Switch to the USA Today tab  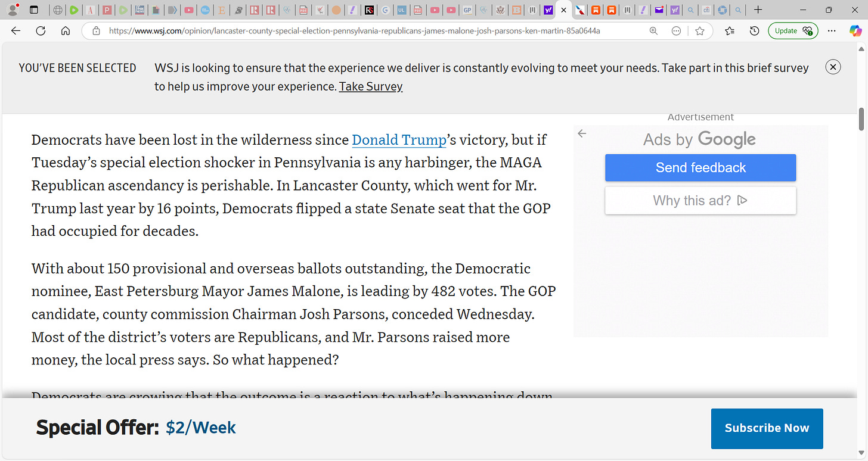point(205,10)
